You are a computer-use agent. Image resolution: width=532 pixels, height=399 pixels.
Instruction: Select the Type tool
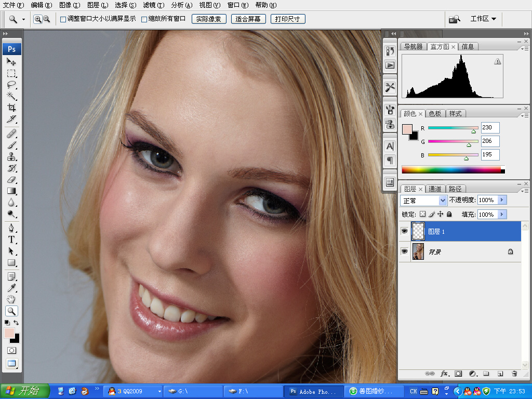coord(11,240)
